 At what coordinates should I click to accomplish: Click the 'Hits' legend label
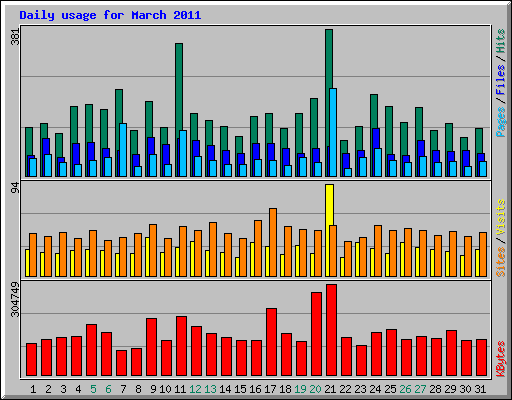(x=501, y=41)
